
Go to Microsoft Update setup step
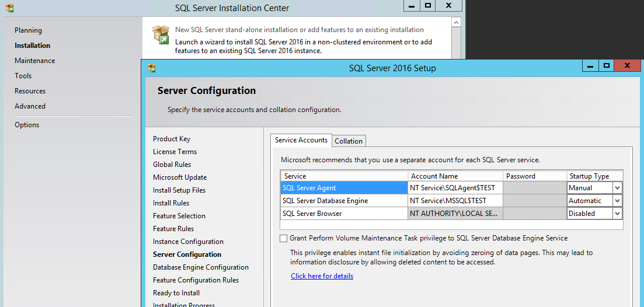(180, 177)
